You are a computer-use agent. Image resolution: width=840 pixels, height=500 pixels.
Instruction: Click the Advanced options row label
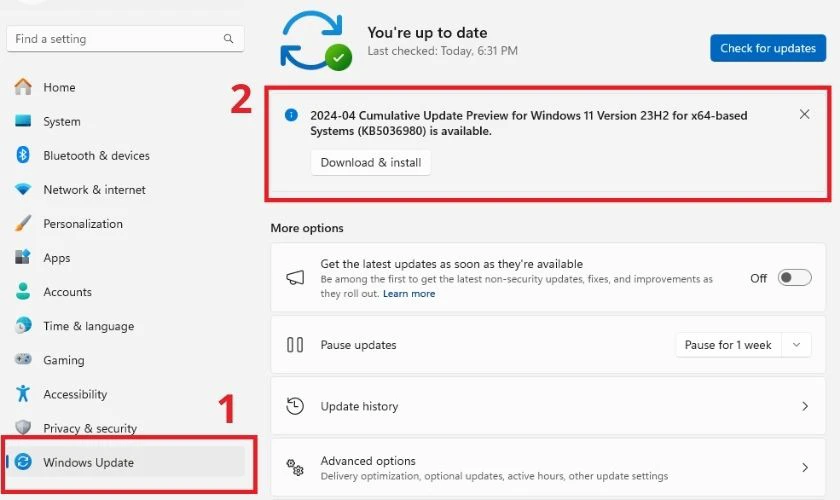coord(368,461)
